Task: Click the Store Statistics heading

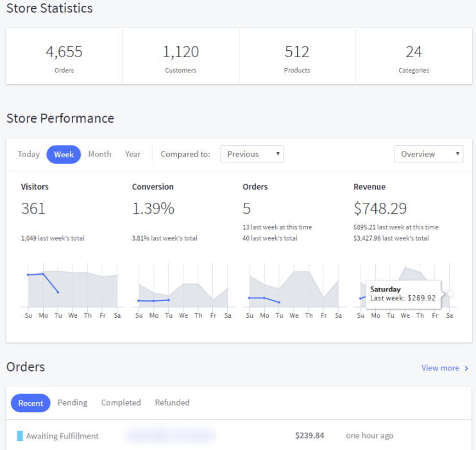Action: (49, 8)
